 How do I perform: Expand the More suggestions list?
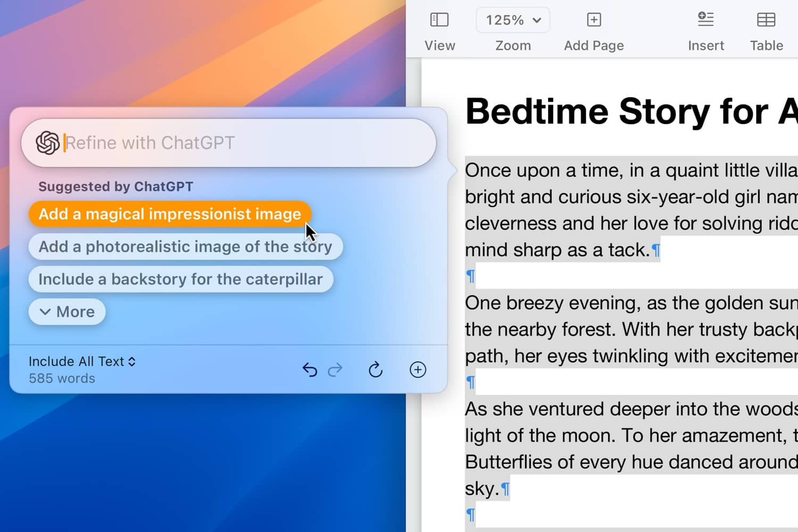(x=67, y=312)
